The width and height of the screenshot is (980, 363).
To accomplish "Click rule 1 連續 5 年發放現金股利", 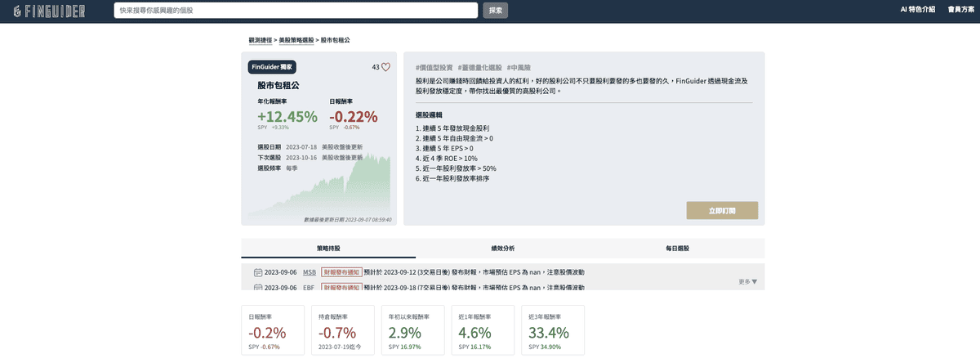I will click(452, 129).
